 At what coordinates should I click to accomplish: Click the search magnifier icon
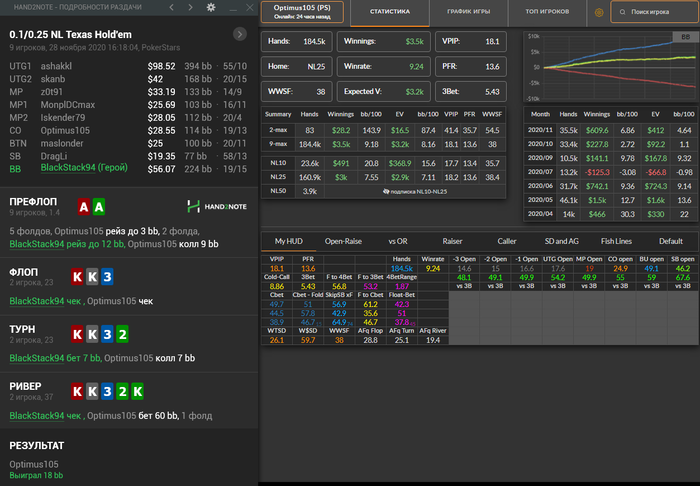(x=622, y=12)
